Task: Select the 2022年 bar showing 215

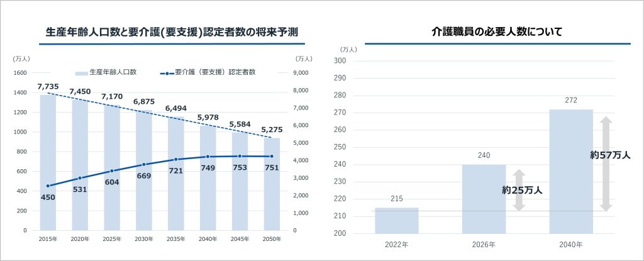Action: (x=396, y=220)
